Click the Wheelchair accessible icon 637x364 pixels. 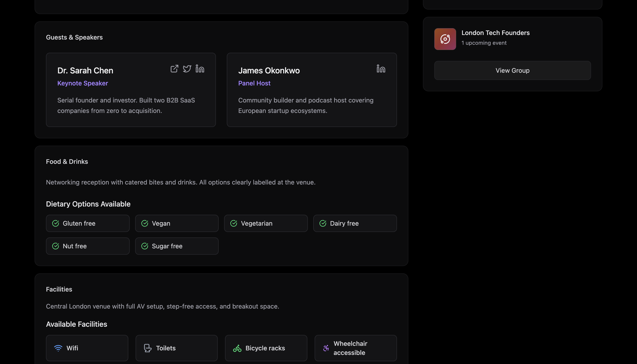326,348
